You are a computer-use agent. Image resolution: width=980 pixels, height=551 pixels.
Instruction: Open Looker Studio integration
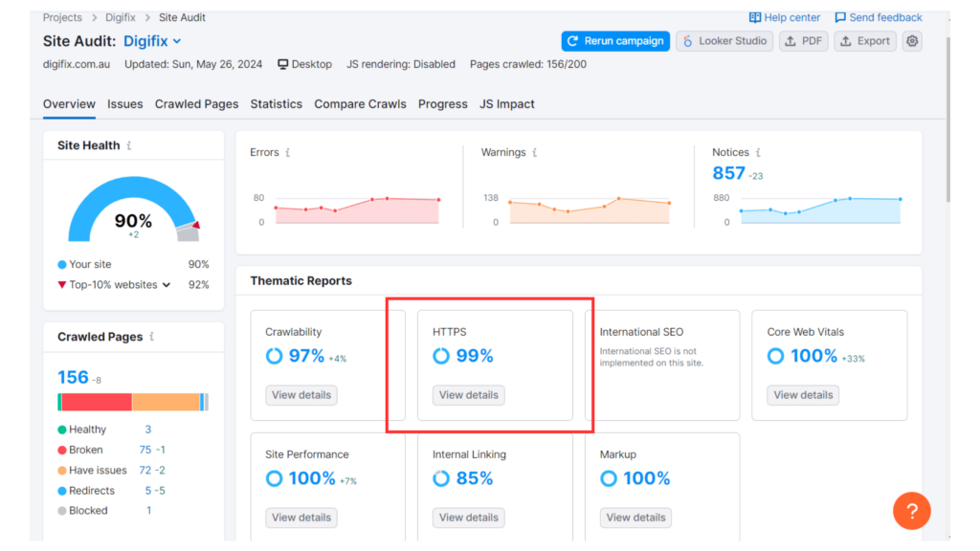click(x=724, y=41)
